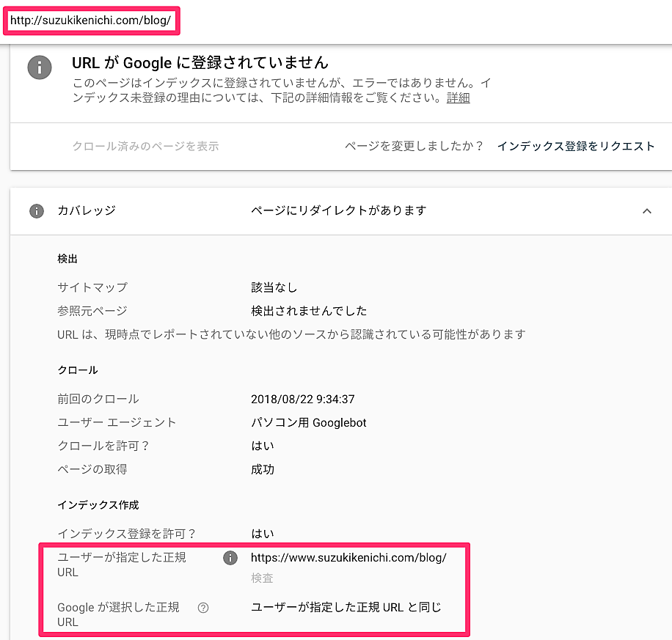Click the value 'パソコン用 Googlebot'
The image size is (672, 640).
309,422
